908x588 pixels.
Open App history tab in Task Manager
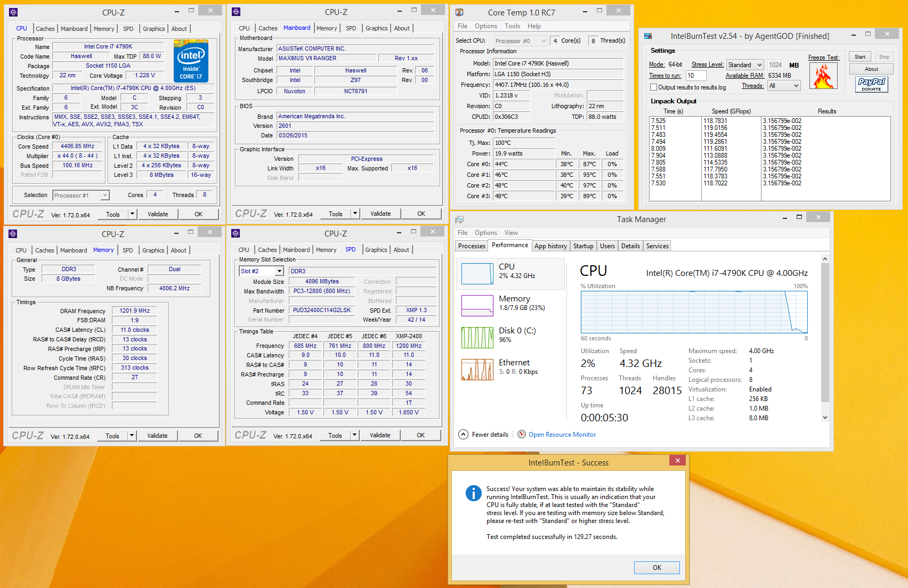550,246
